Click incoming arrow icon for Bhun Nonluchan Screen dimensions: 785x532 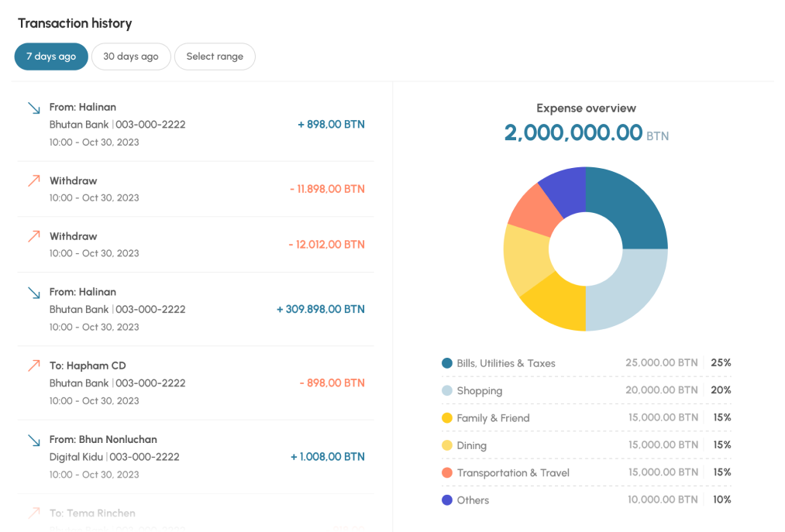pos(33,440)
